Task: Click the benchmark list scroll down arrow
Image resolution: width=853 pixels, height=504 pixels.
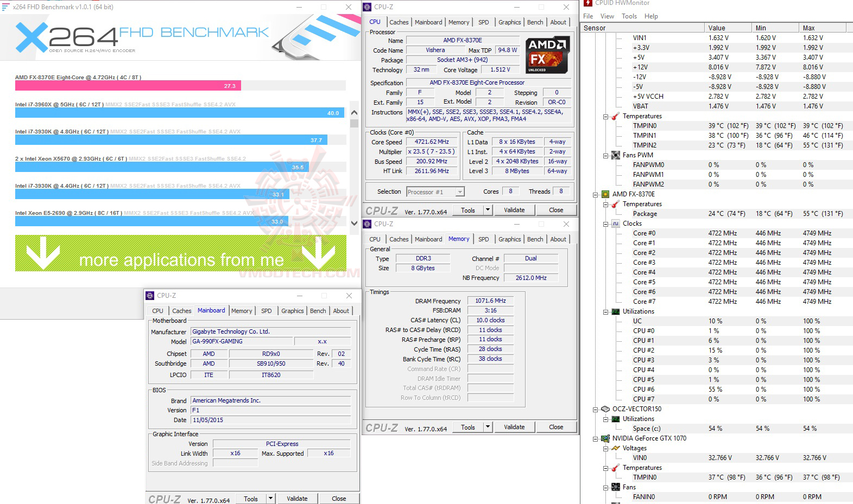Action: pyautogui.click(x=354, y=223)
